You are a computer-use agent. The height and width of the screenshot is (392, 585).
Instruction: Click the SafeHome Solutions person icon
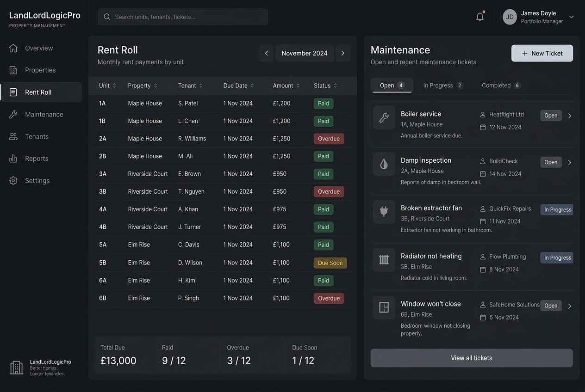click(483, 305)
